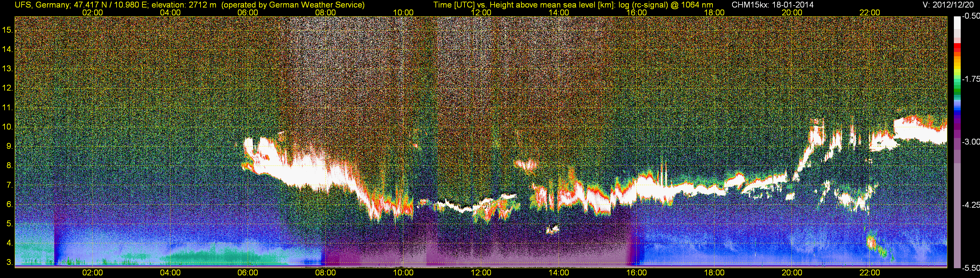Click the '08:00' label on the upper time axis

click(326, 12)
